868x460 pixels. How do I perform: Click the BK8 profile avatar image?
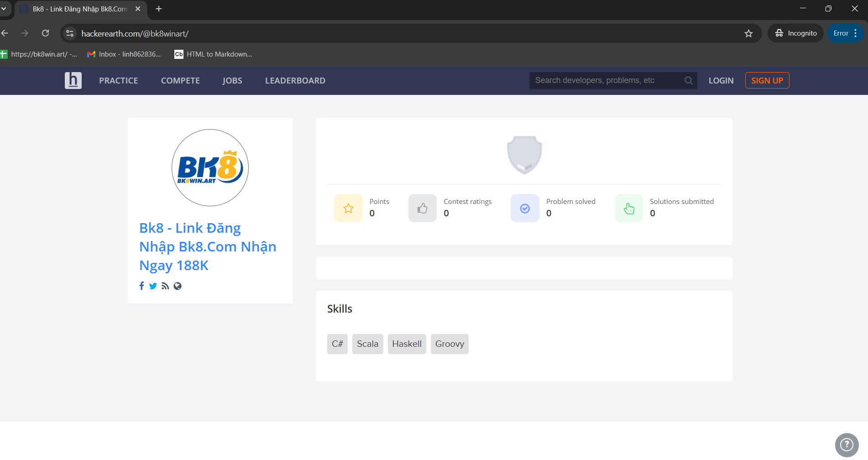[x=210, y=168]
